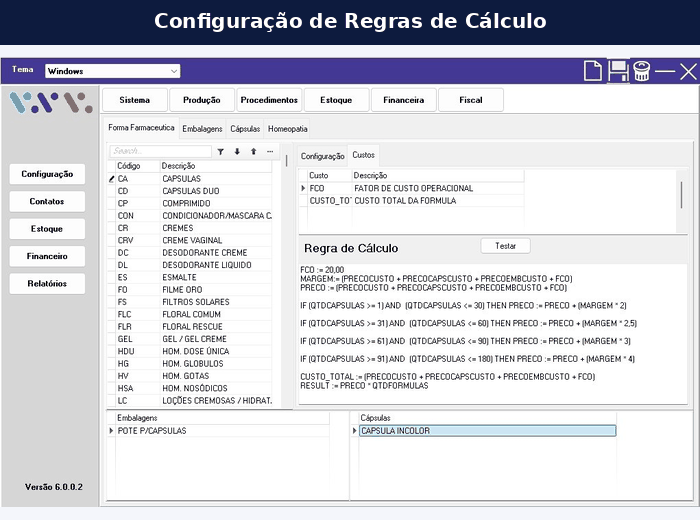The image size is (700, 520).
Task: Select the FILME ORO row
Action: (x=190, y=290)
